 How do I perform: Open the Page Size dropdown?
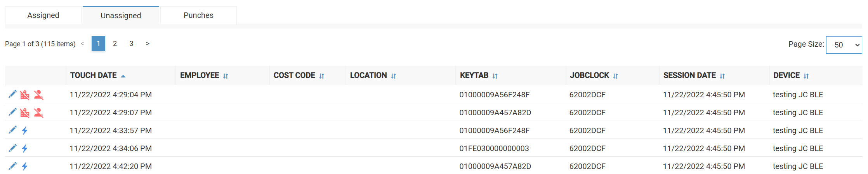point(844,45)
